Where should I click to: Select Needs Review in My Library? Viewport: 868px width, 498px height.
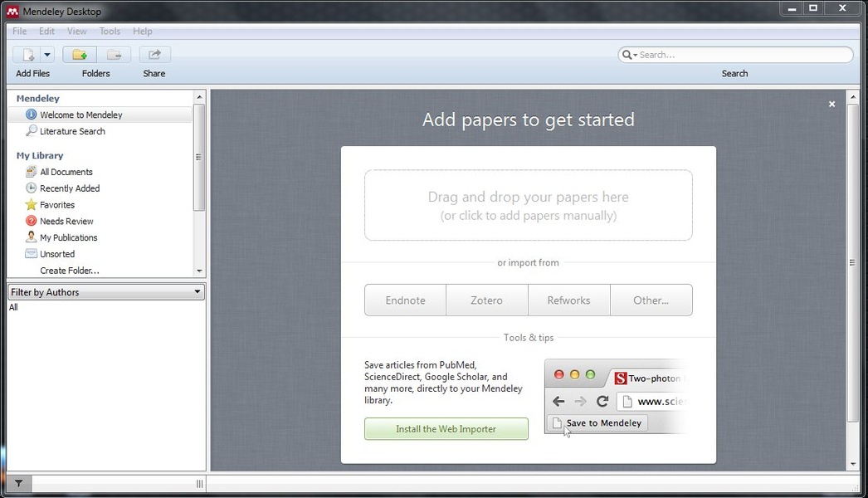[66, 222]
